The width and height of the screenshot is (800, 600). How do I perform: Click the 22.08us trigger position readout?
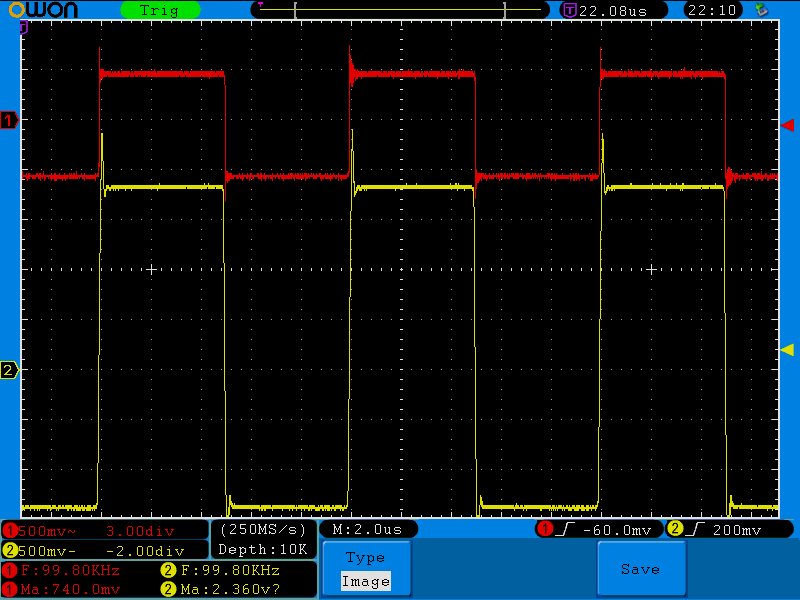click(x=613, y=11)
